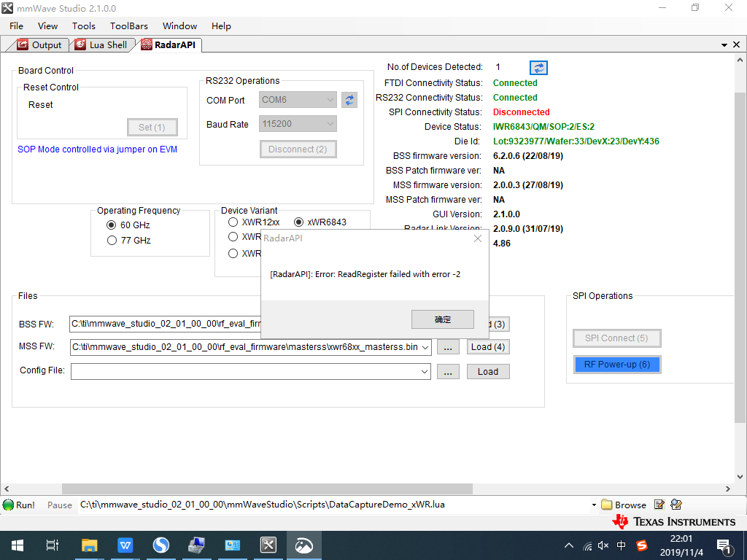Image resolution: width=747 pixels, height=560 pixels.
Task: Click RF Power-up (6) button
Action: 617,365
